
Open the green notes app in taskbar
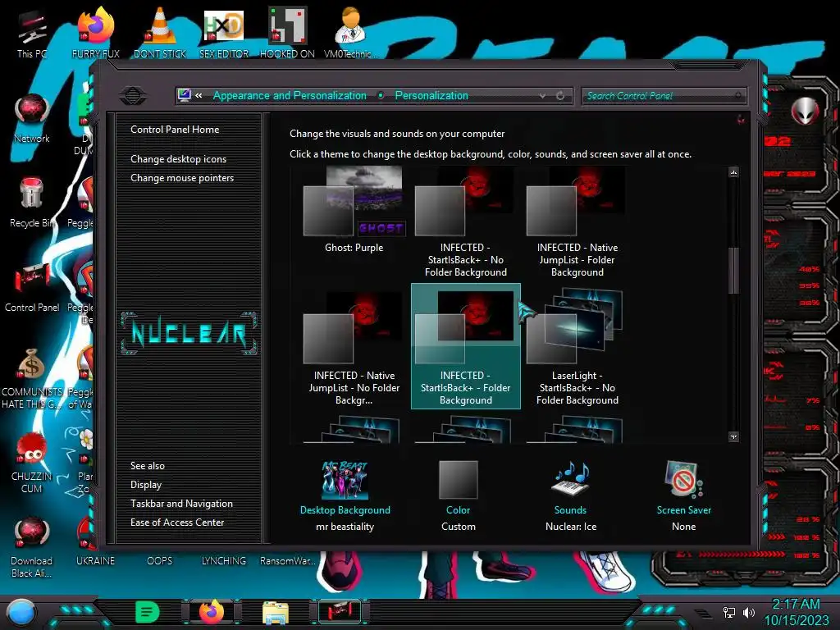click(148, 612)
